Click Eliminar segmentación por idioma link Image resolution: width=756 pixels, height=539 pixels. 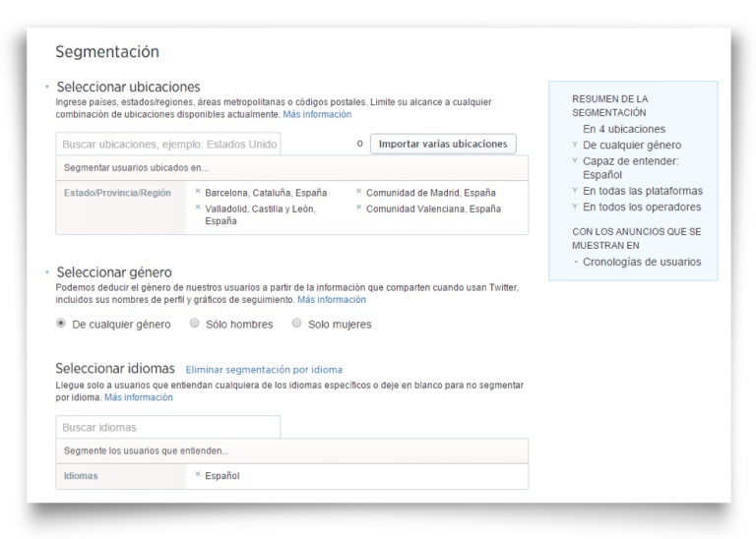(x=264, y=370)
